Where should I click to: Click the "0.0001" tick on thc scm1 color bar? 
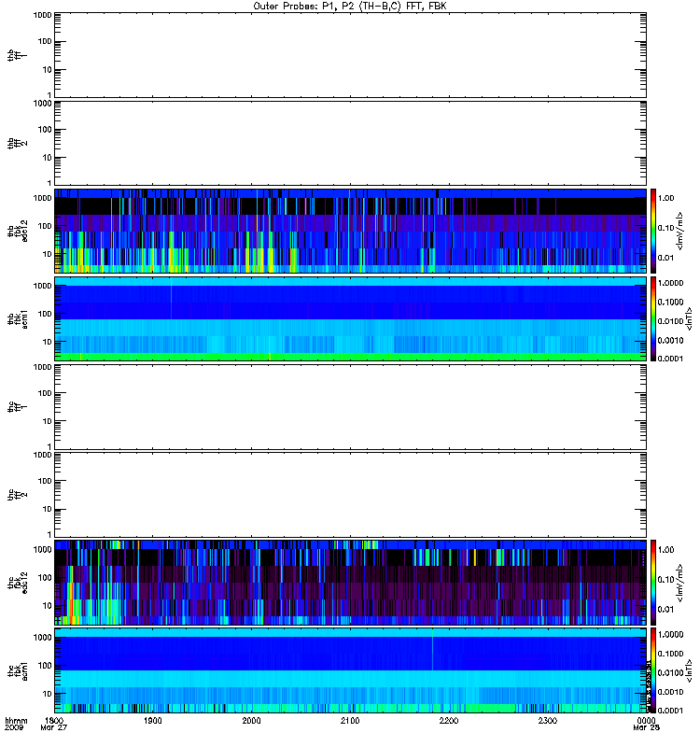click(x=670, y=711)
